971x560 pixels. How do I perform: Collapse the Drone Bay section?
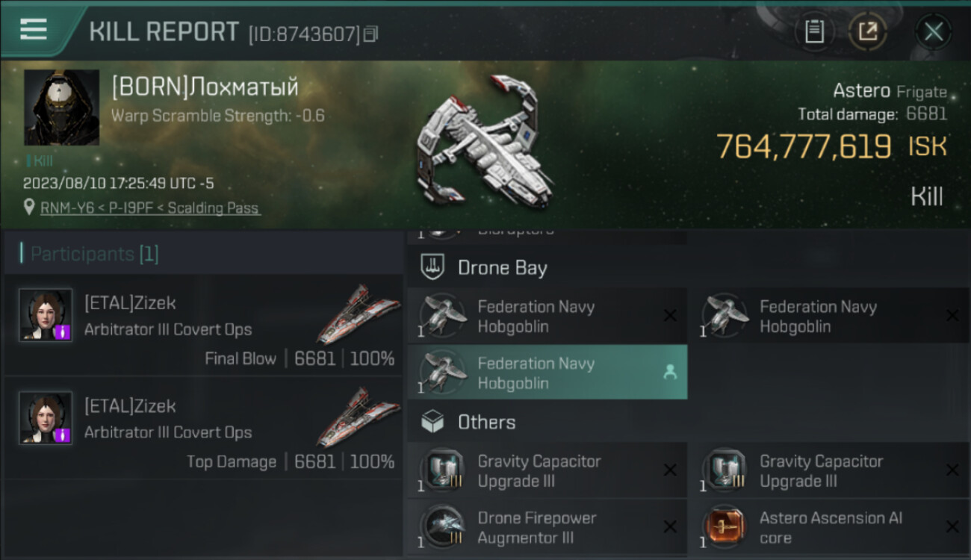click(x=502, y=268)
